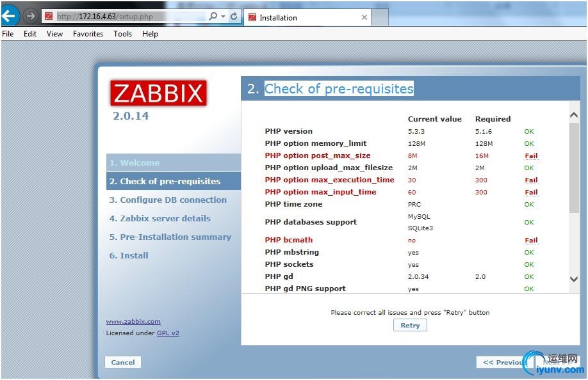
Task: Open the Tools menu
Action: [x=122, y=34]
